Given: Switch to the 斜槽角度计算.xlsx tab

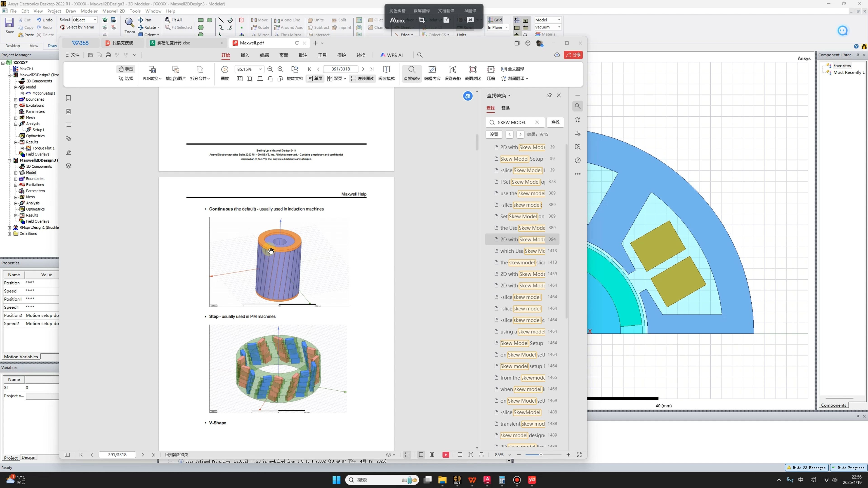Looking at the screenshot, I should coord(186,43).
